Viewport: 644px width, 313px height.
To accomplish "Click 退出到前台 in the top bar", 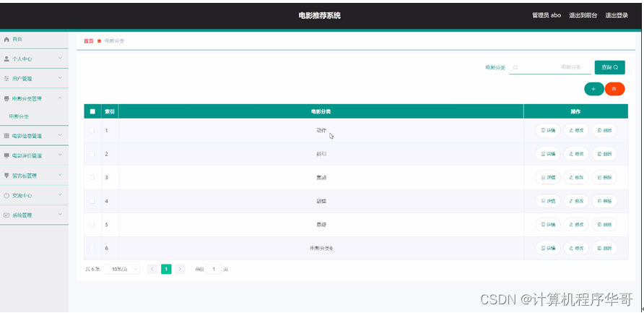I will pyautogui.click(x=583, y=16).
